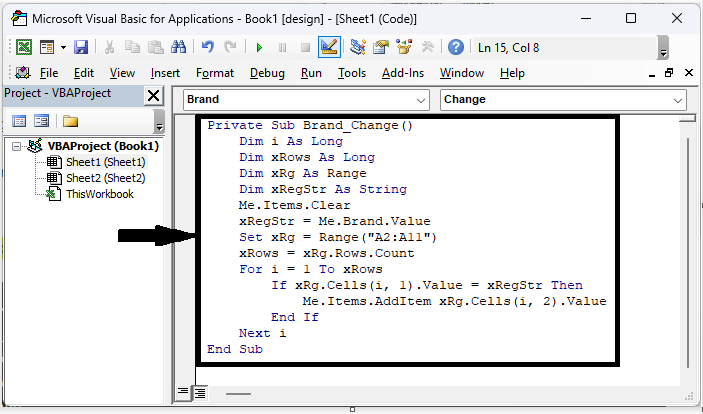Undo the last edit
703x414 pixels.
click(208, 47)
